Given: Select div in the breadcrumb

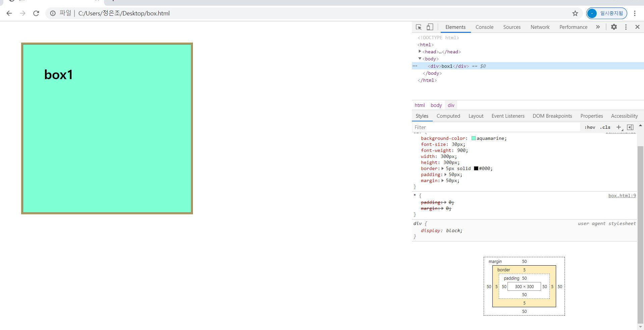Looking at the screenshot, I should point(451,105).
